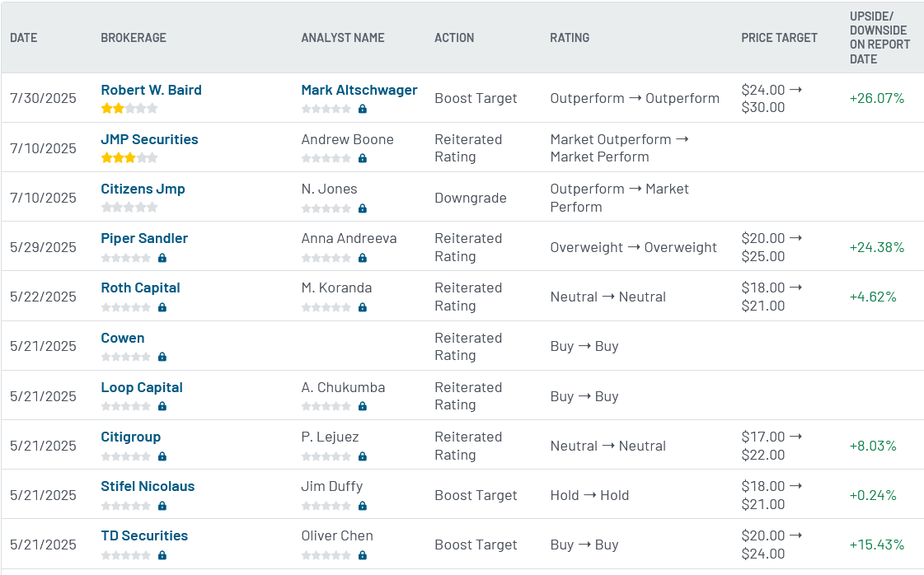924x575 pixels.
Task: Click analyst name Oliver Chen
Action: [x=337, y=536]
